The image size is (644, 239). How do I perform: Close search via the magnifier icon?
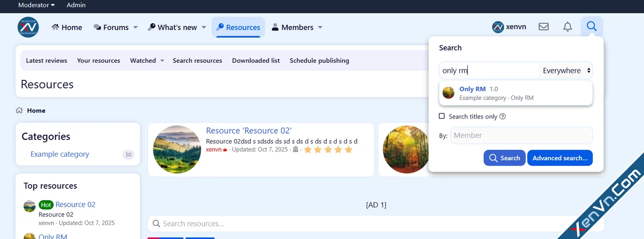pyautogui.click(x=592, y=27)
